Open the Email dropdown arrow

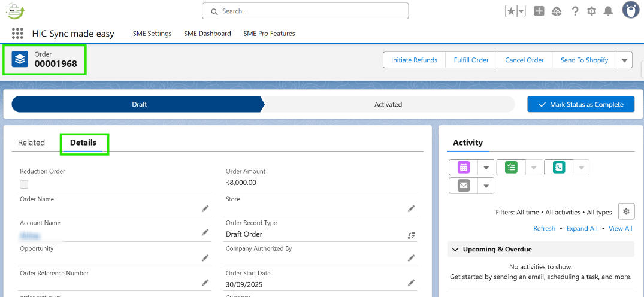coord(486,186)
